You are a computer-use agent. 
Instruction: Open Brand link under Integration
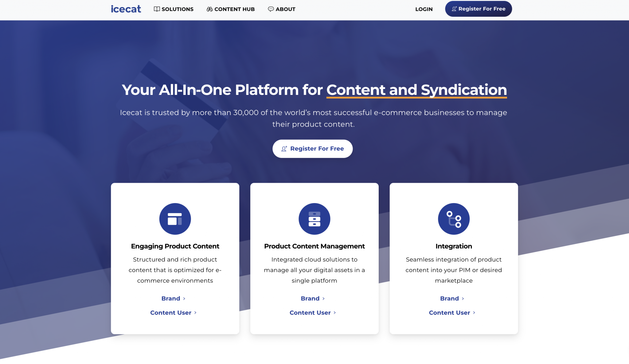click(x=452, y=299)
